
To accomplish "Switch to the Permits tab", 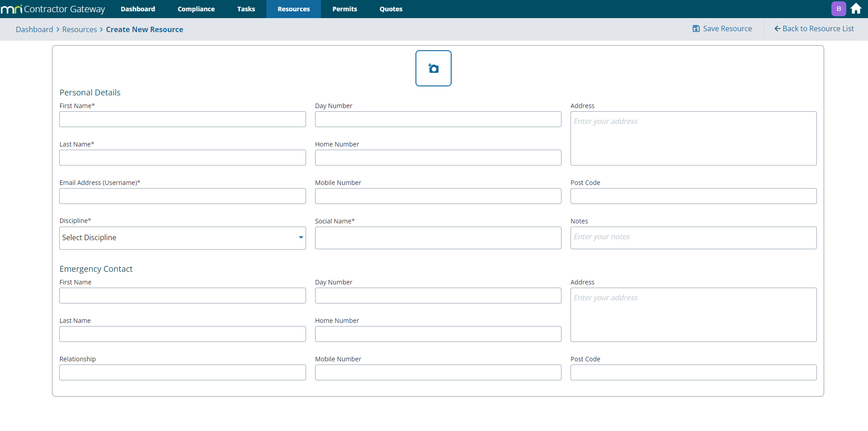I will pos(344,9).
